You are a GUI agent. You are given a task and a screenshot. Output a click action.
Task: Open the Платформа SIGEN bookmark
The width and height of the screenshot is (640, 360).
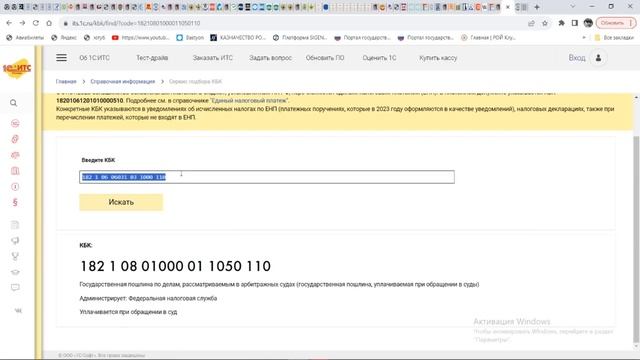point(300,38)
